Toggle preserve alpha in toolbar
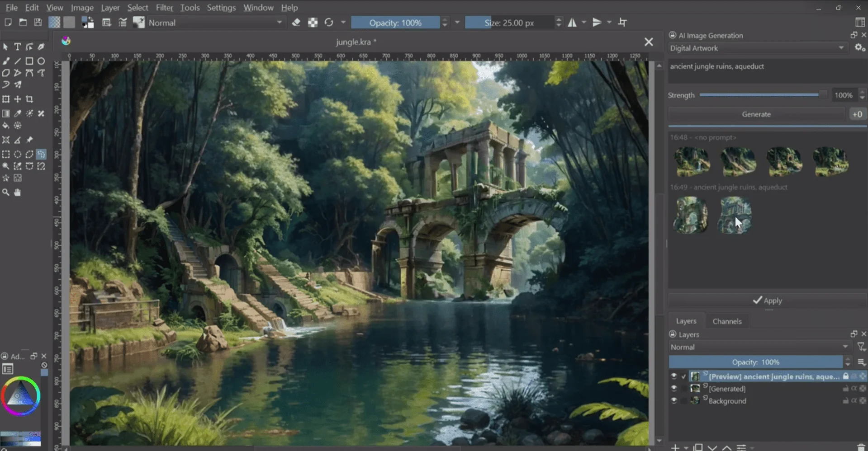Viewport: 868px width, 451px height. (313, 23)
